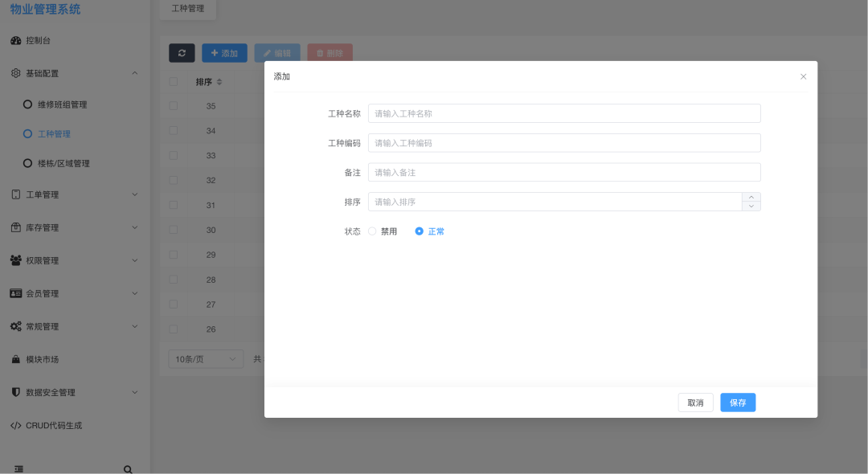
Task: Click the blue 添加 toolbar button
Action: click(224, 53)
